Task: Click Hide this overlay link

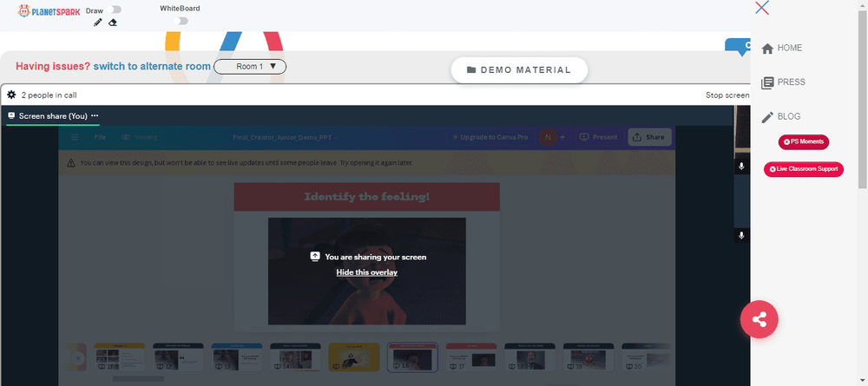Action: click(367, 272)
